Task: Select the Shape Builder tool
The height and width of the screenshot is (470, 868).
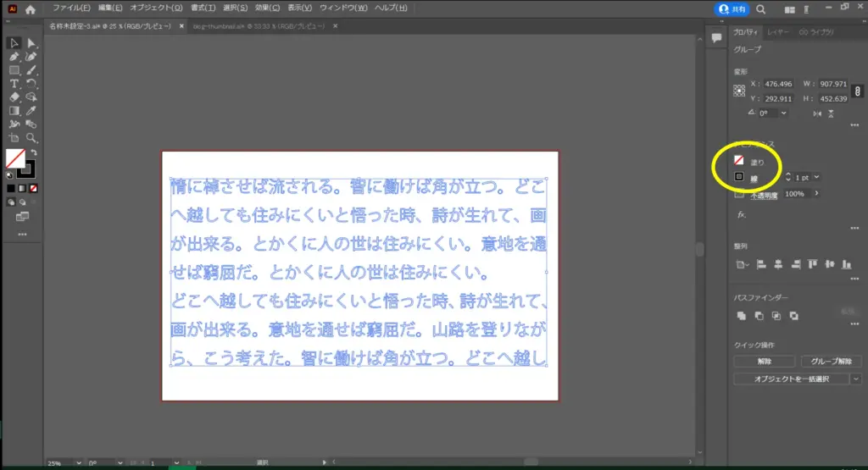Action: (x=31, y=97)
